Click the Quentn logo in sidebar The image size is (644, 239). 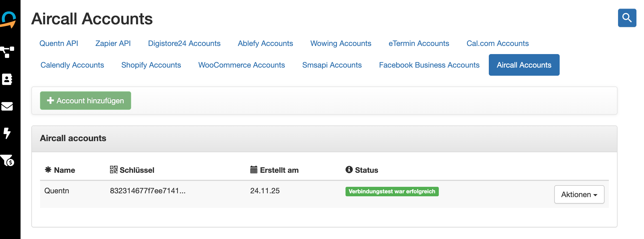coord(8,20)
